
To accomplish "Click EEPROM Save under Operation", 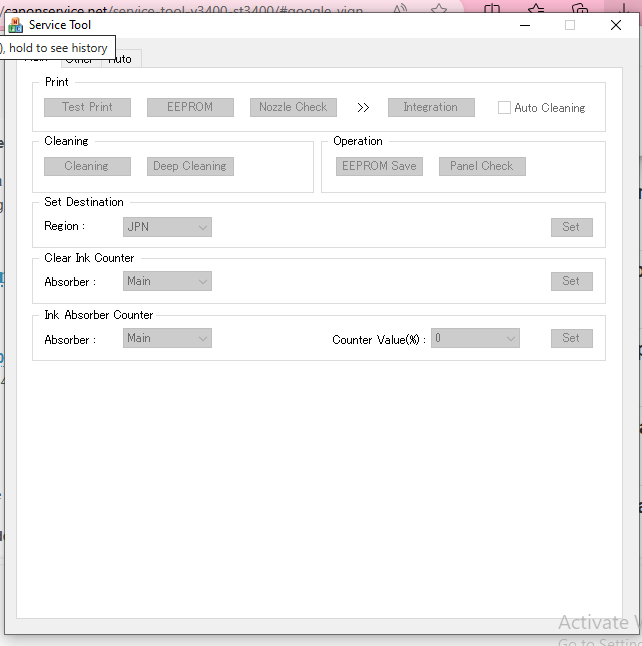I will tap(379, 166).
